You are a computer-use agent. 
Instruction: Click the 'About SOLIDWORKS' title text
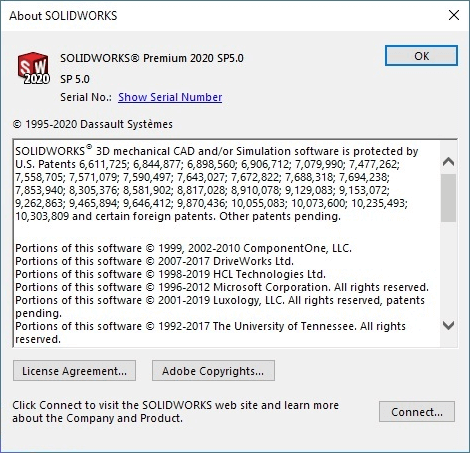click(63, 16)
